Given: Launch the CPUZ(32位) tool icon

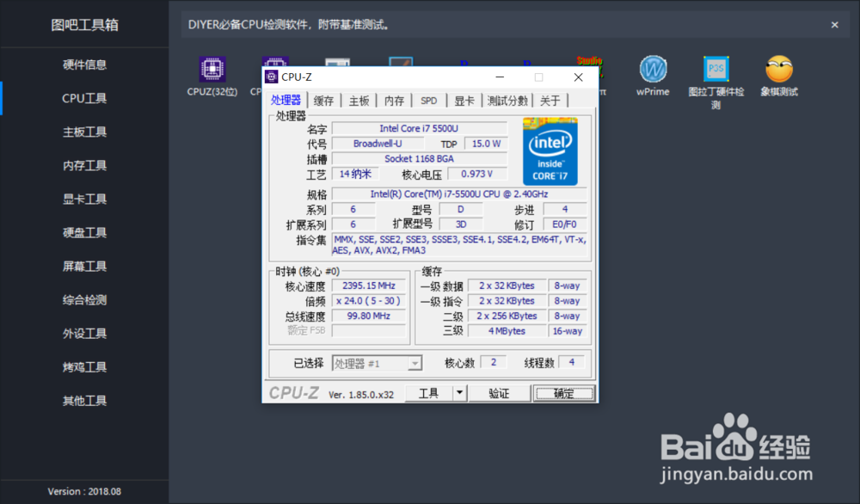Looking at the screenshot, I should [x=212, y=69].
